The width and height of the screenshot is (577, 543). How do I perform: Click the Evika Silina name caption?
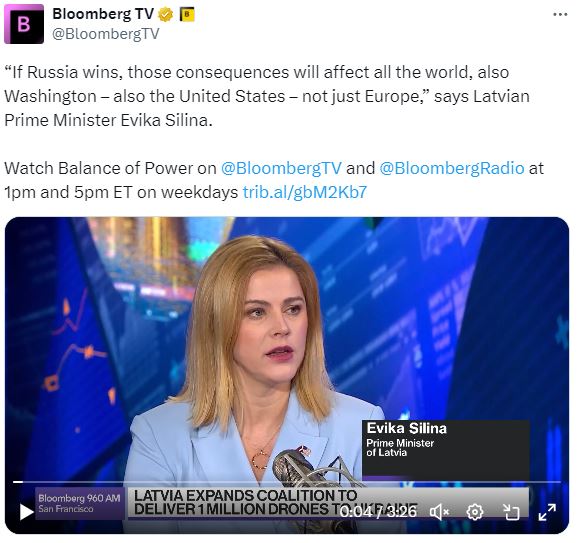tap(407, 428)
